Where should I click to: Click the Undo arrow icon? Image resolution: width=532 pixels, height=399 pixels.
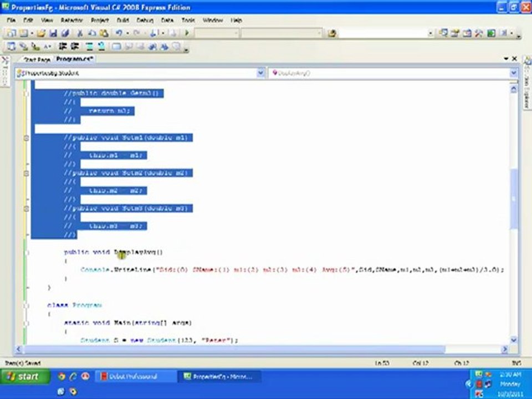click(119, 33)
